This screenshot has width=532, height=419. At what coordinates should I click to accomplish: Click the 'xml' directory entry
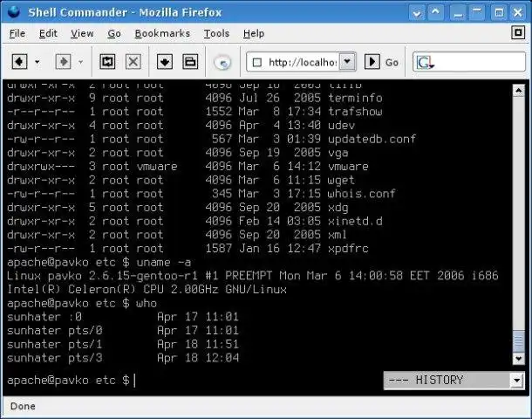(x=338, y=235)
